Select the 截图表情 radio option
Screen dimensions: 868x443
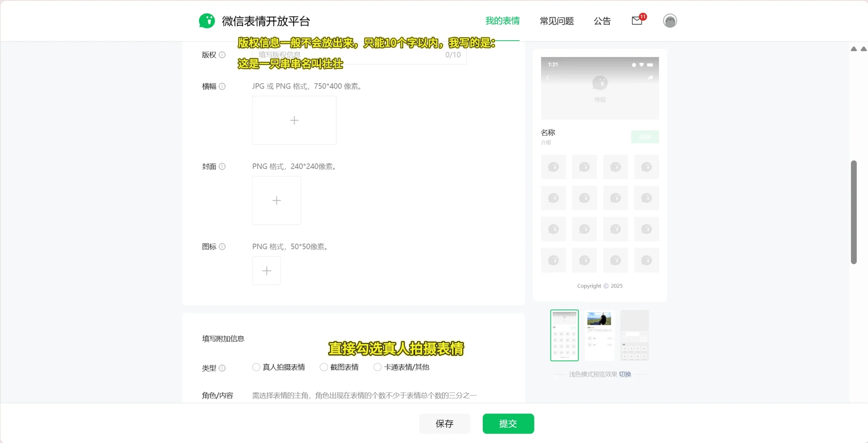(323, 367)
